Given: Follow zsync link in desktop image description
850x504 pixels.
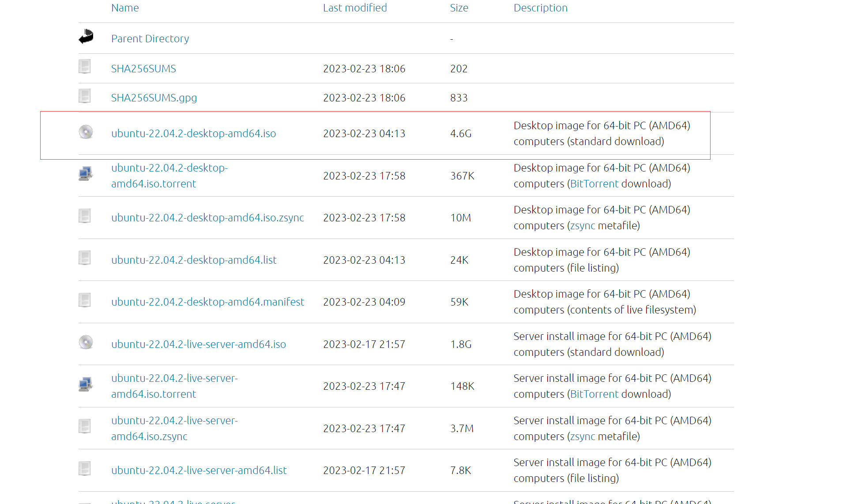Looking at the screenshot, I should point(583,226).
